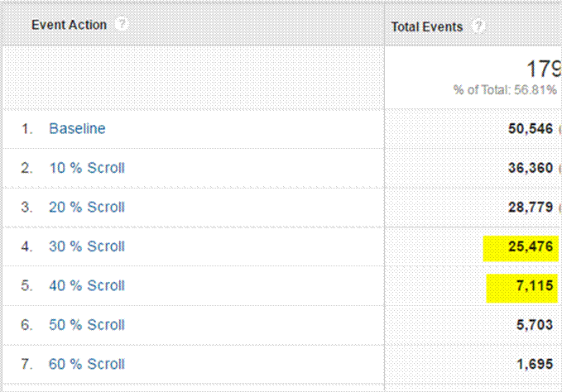Click the 1,695 events value

click(535, 364)
